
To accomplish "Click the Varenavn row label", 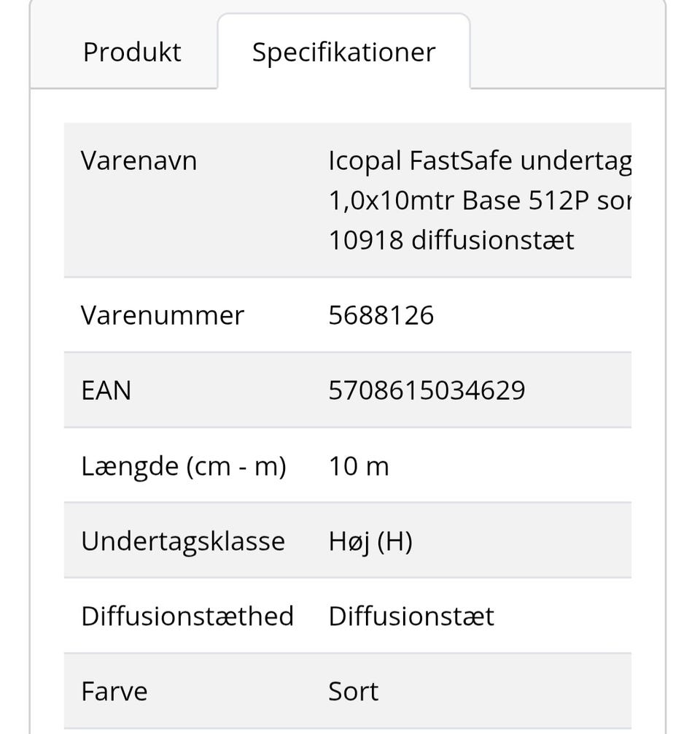I will [139, 161].
